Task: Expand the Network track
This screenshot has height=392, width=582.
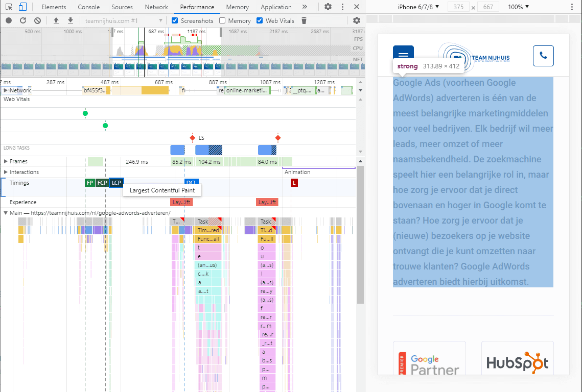Action: [x=6, y=90]
